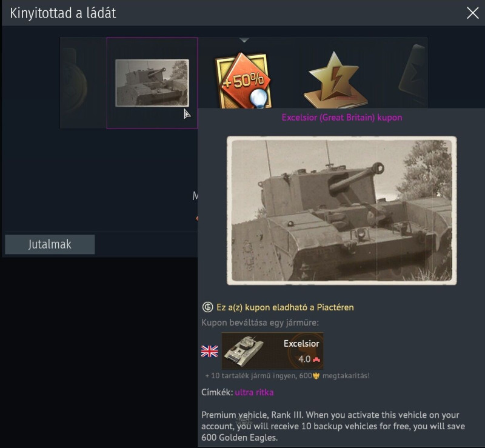Click the Excelsior (Great Britain) kupon title

click(342, 118)
